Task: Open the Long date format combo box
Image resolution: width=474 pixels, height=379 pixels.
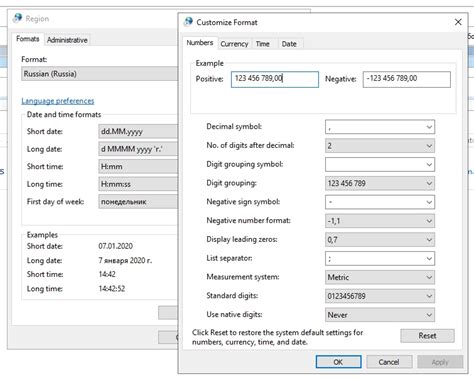Action: click(138, 149)
